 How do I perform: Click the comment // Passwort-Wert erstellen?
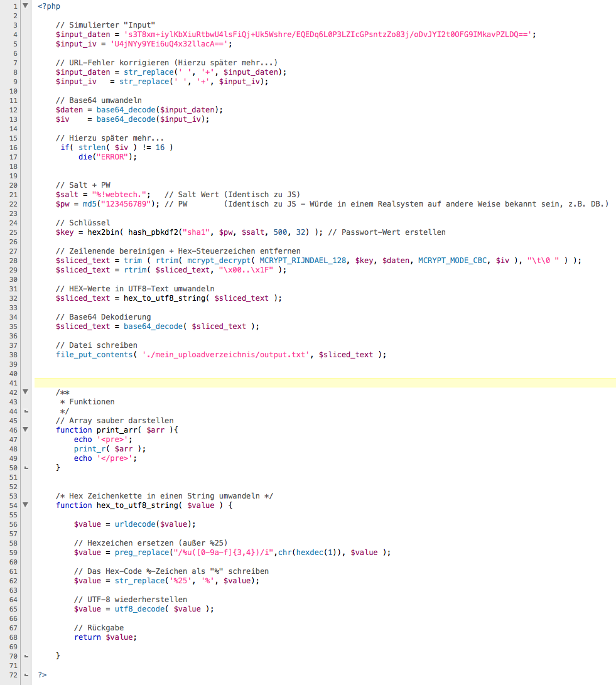pyautogui.click(x=387, y=232)
